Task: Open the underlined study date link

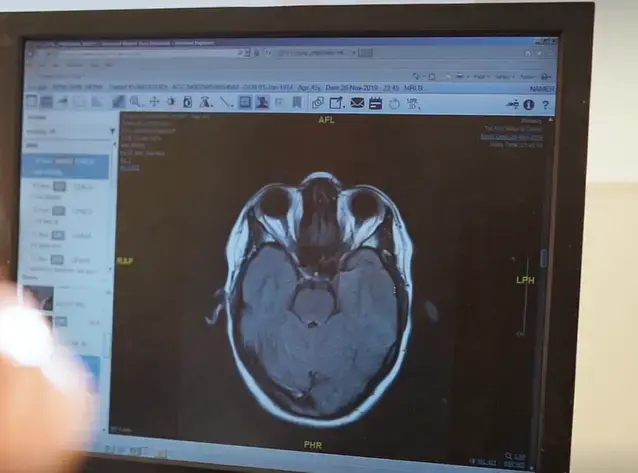Action: [511, 137]
